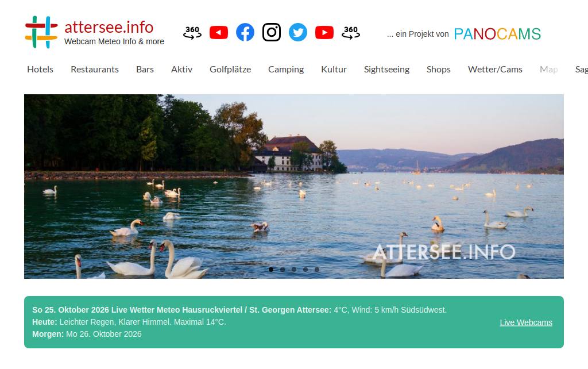Image resolution: width=588 pixels, height=369 pixels.
Task: Open the PANOCAMS project logo link
Action: (x=497, y=34)
